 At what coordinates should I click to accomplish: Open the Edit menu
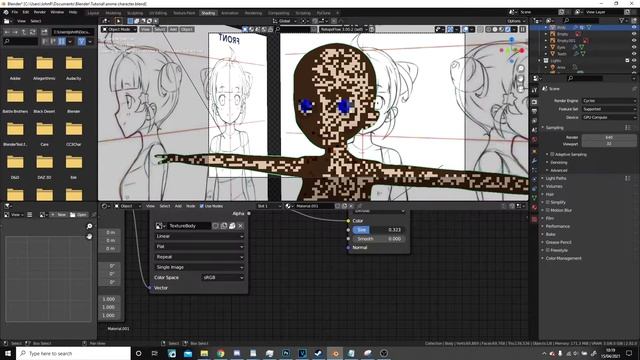point(26,12)
